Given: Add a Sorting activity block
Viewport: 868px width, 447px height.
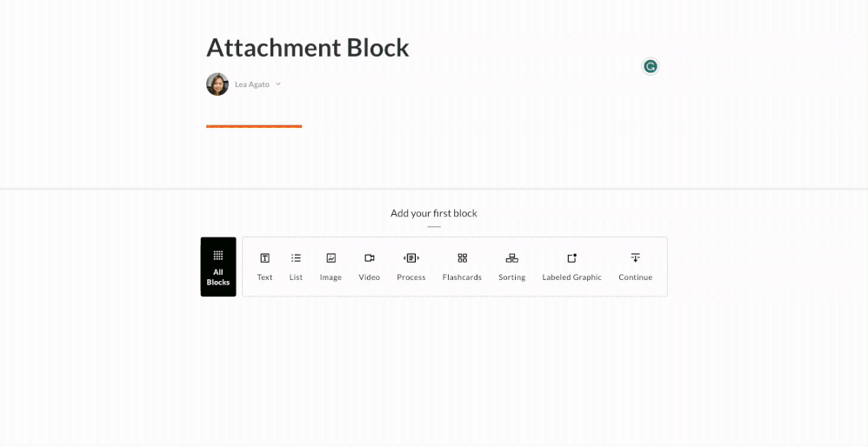Looking at the screenshot, I should 511,266.
